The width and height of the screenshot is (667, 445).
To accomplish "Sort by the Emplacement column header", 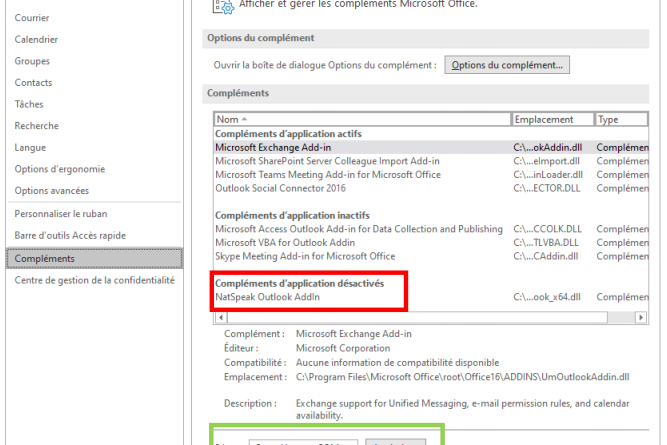I will coord(553,120).
